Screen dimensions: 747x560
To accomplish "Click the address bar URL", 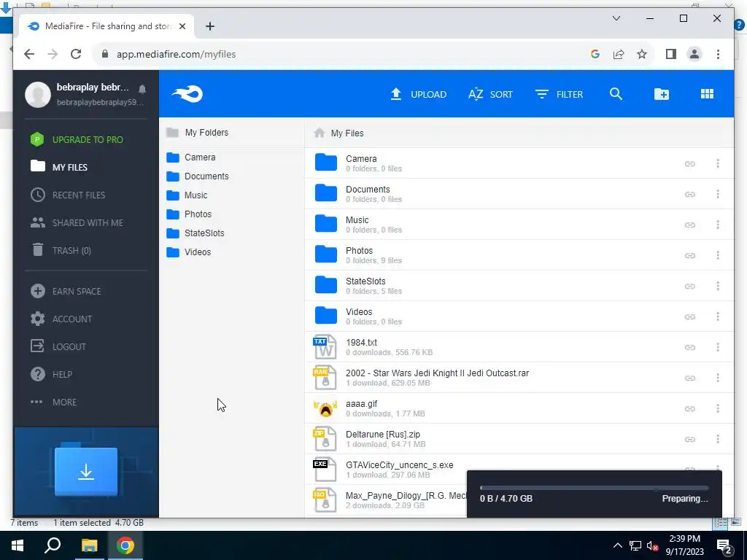I will pyautogui.click(x=176, y=54).
